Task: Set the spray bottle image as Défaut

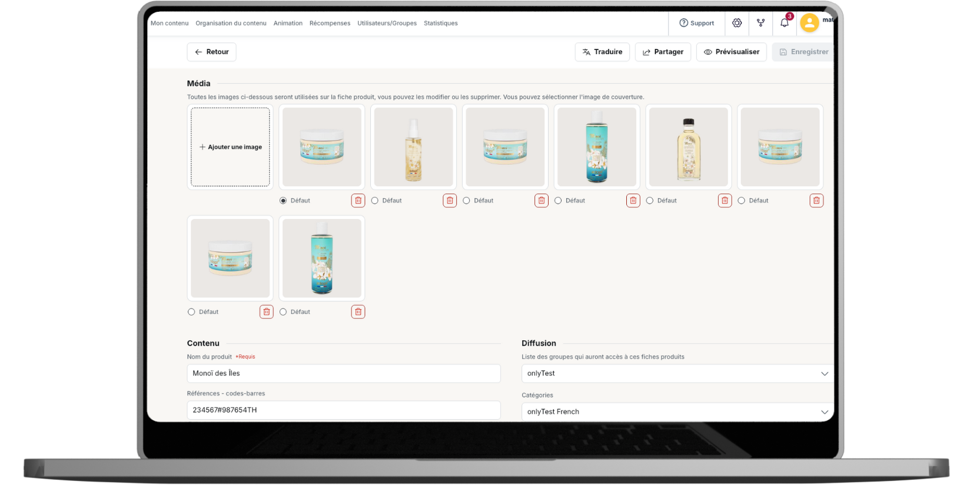Action: point(375,201)
